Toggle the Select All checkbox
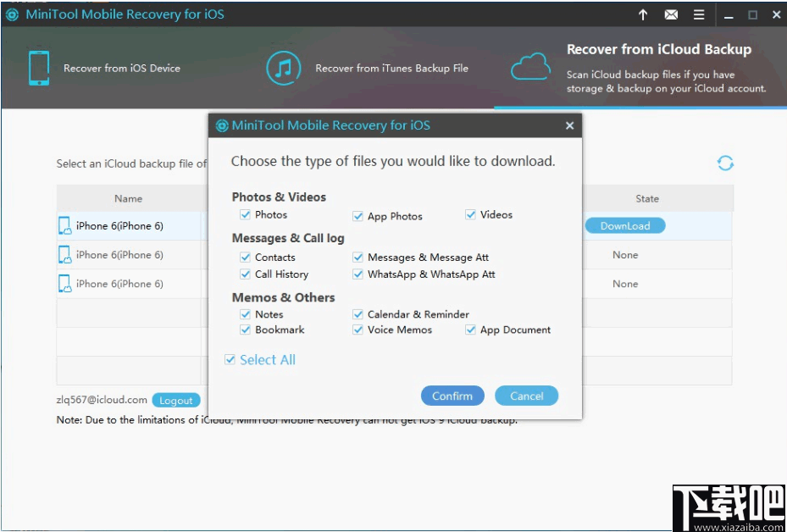787x532 pixels. coord(230,360)
